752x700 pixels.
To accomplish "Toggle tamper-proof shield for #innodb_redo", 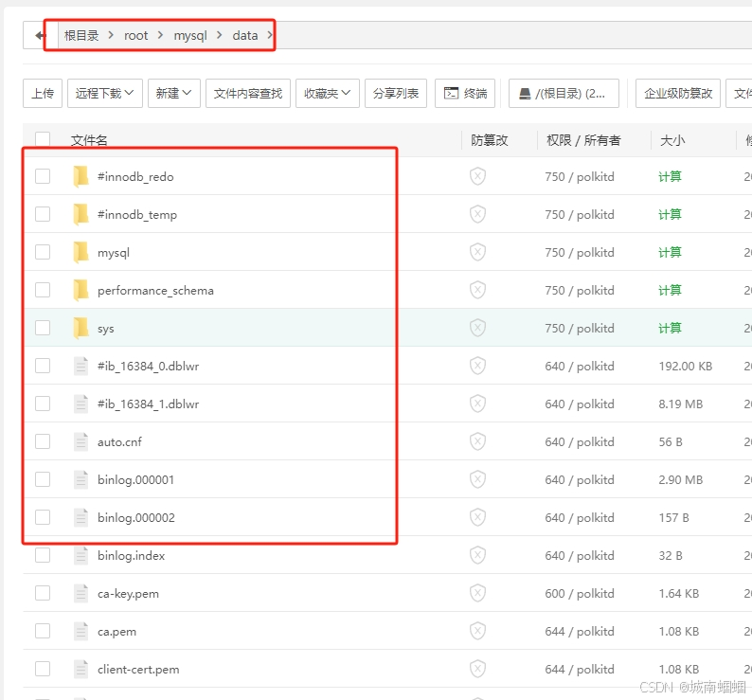I will tap(477, 176).
